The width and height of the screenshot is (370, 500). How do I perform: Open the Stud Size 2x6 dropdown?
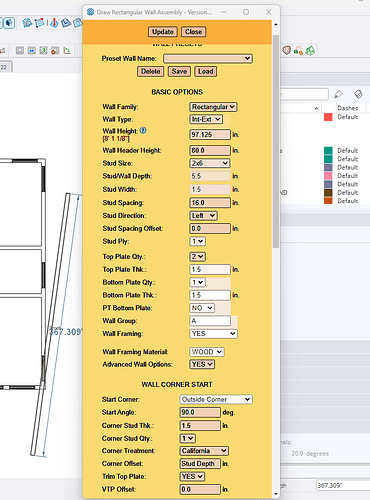210,163
